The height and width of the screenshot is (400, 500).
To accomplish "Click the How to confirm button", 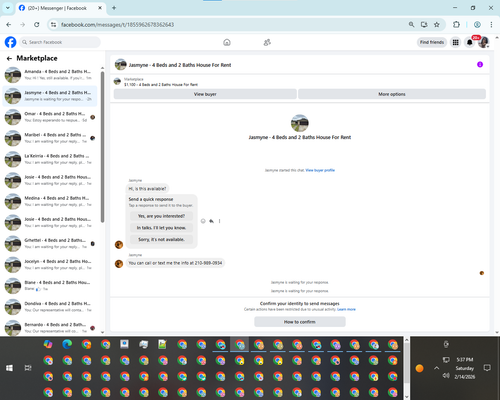I will [x=300, y=322].
